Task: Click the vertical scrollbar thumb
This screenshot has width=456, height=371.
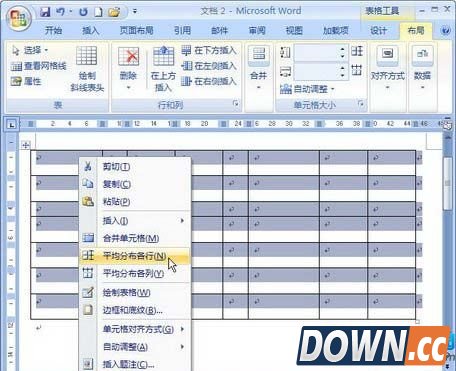Action: pos(448,183)
